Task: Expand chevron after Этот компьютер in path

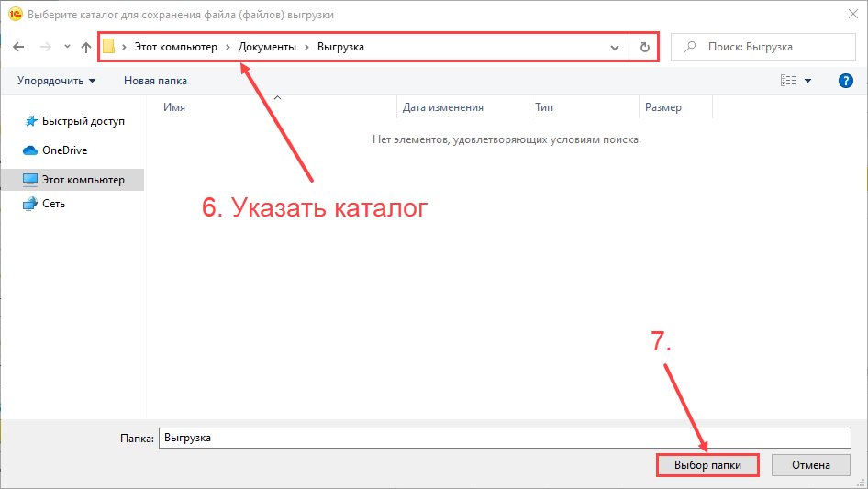Action: point(228,47)
